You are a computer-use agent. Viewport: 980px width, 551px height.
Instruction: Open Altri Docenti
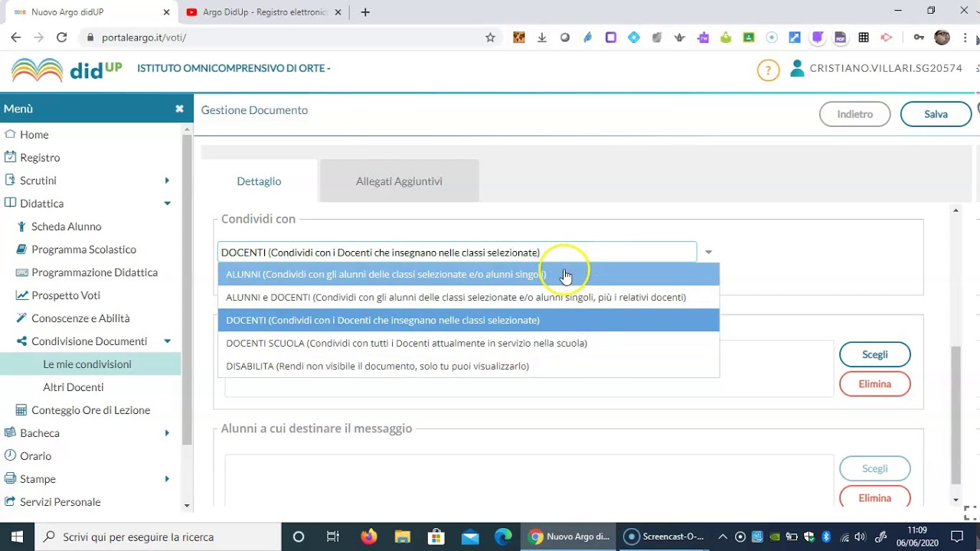pos(73,387)
